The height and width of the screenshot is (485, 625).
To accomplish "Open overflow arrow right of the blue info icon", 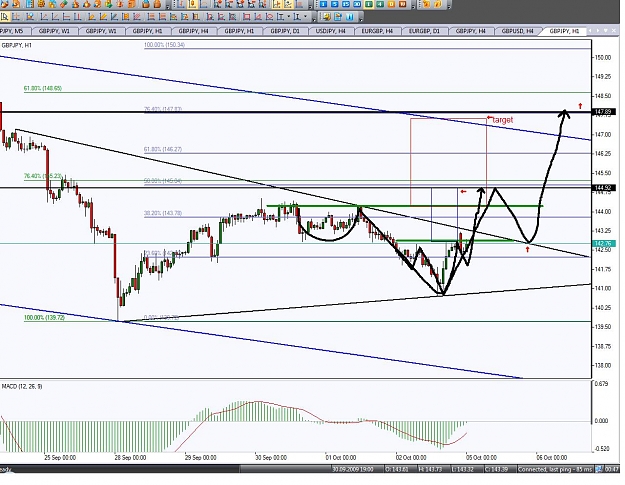I will pyautogui.click(x=361, y=20).
